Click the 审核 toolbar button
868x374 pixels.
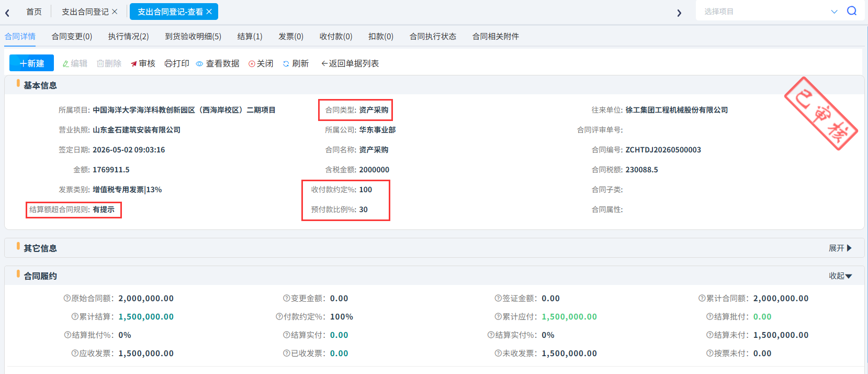[143, 63]
